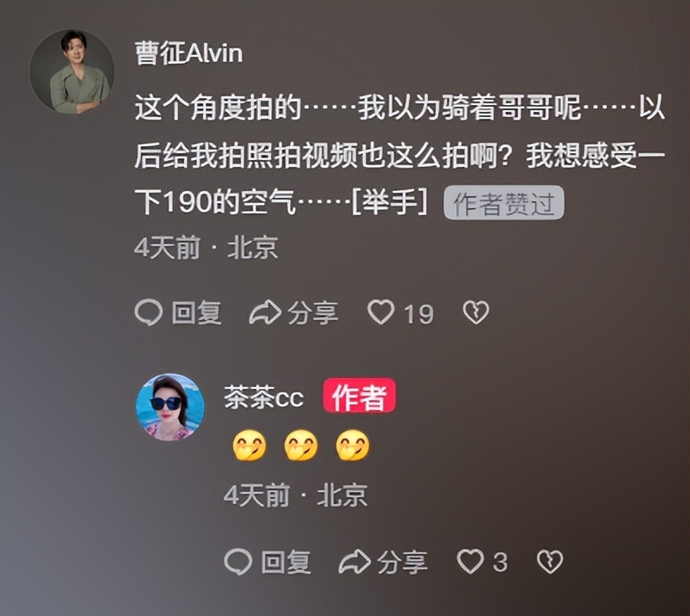Click the share arrow icon under 茶茶cc's reply

tap(354, 562)
